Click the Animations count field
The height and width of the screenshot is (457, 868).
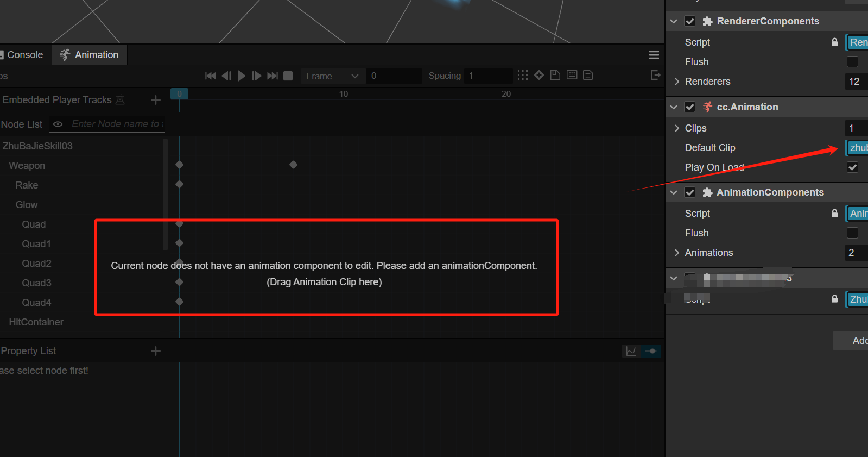click(856, 253)
